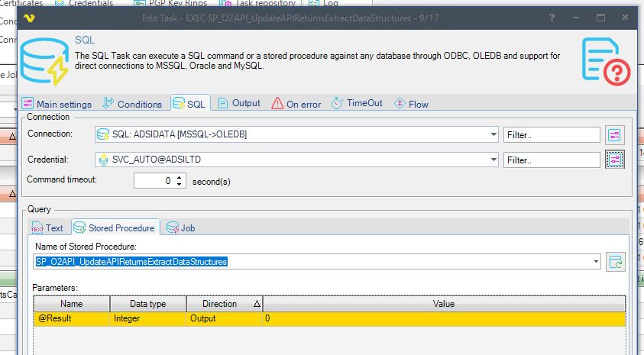The image size is (644, 355).
Task: Open the Output tab
Action: (x=238, y=103)
